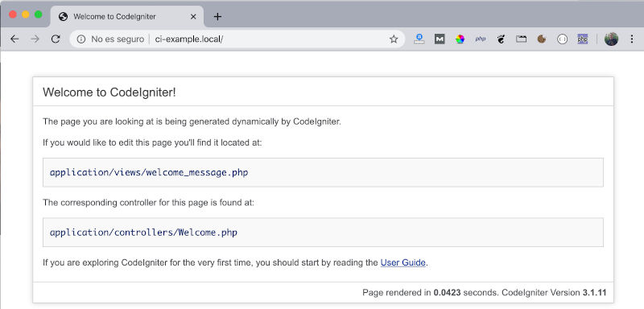This screenshot has width=644, height=309.
Task: Open the M extension icon
Action: pyautogui.click(x=440, y=39)
